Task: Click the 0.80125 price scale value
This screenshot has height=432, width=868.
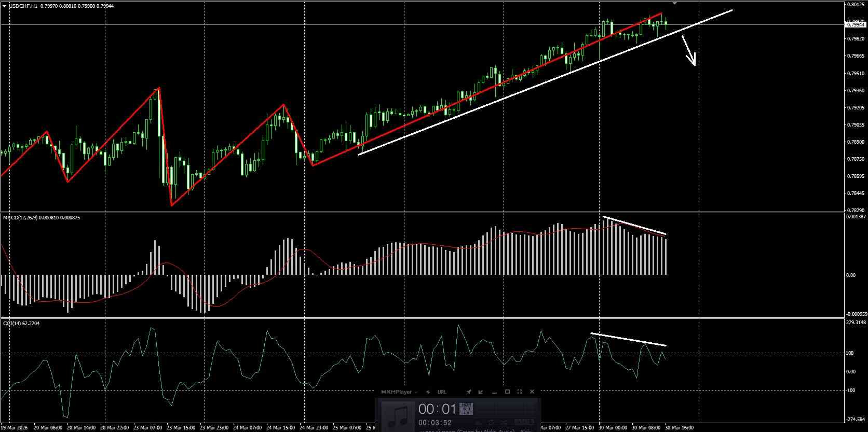Action: tap(855, 5)
